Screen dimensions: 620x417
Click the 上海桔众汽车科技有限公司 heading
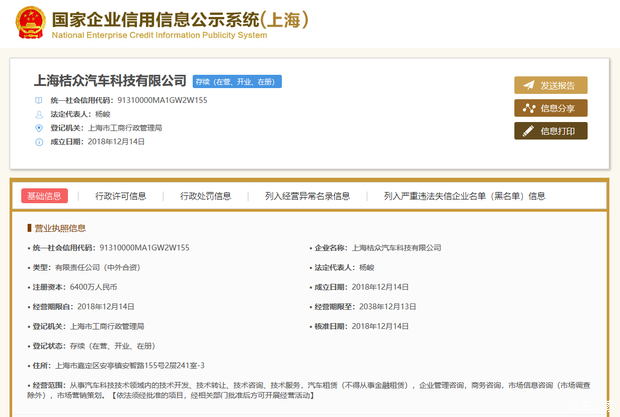[110, 80]
